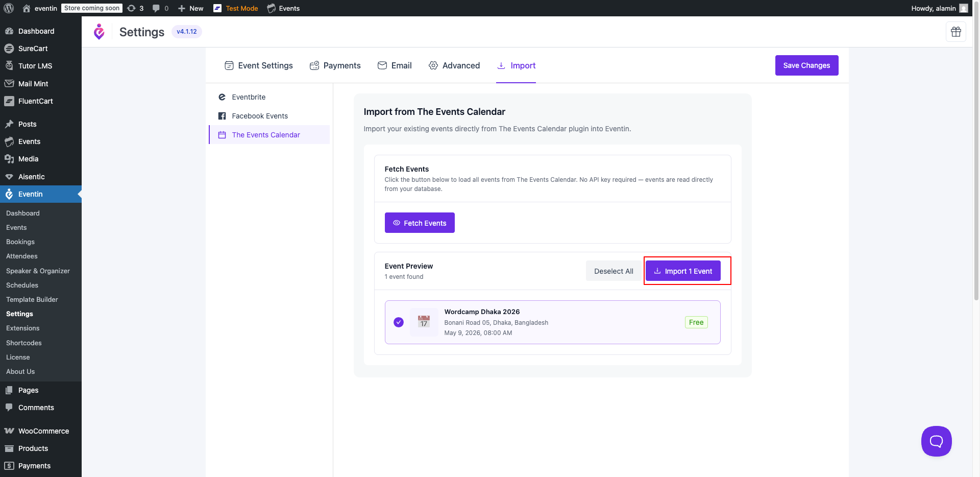Open Pages in the sidebar
Screen dimensions: 980x477
coord(41,390)
